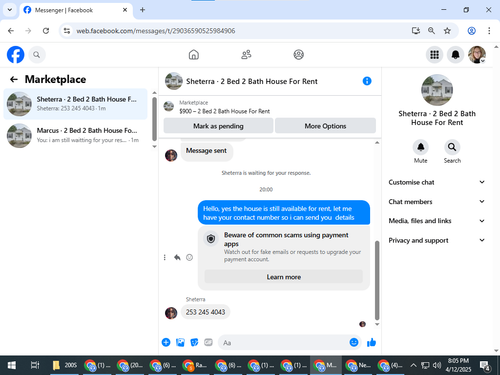Open the 2005 folder on taskbar

pyautogui.click(x=64, y=365)
